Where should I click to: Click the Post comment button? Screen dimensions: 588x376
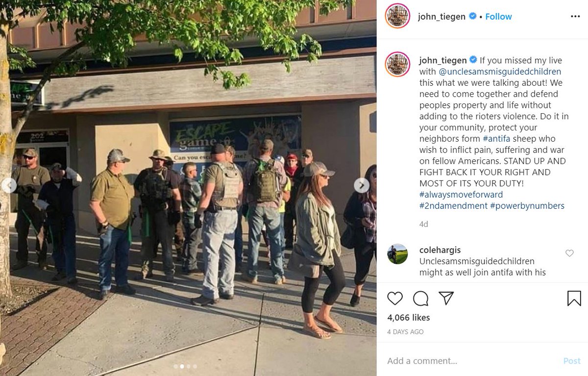(x=572, y=361)
